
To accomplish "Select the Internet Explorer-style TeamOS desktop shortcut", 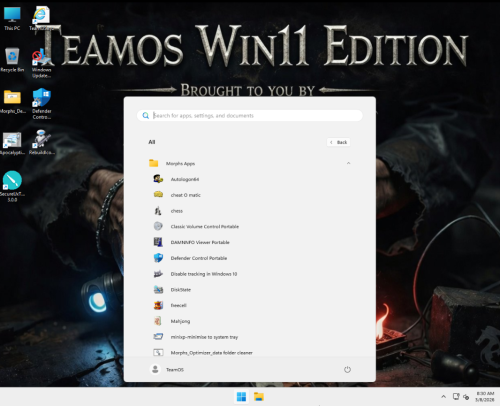I will coord(41,19).
